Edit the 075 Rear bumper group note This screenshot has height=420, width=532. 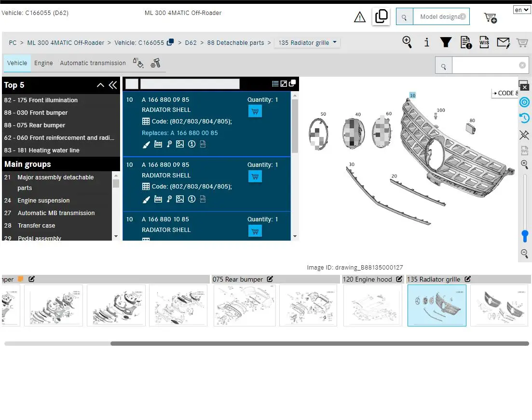pyautogui.click(x=270, y=279)
